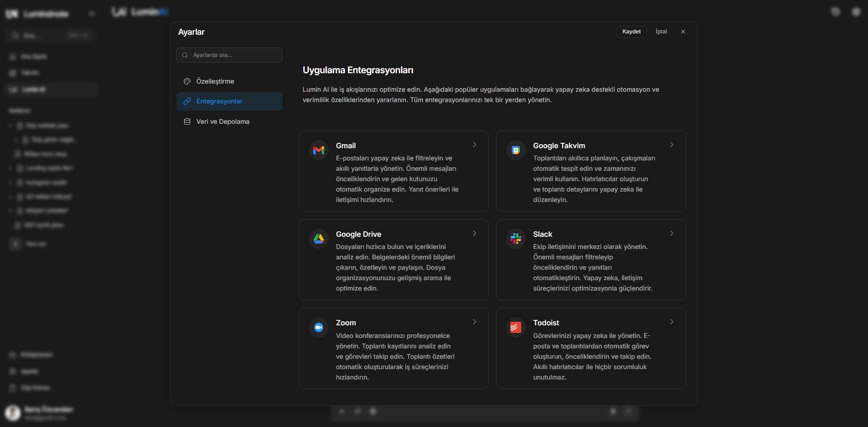Expand the Google Takvim card chevron arrow
This screenshot has height=427, width=868.
pyautogui.click(x=672, y=145)
